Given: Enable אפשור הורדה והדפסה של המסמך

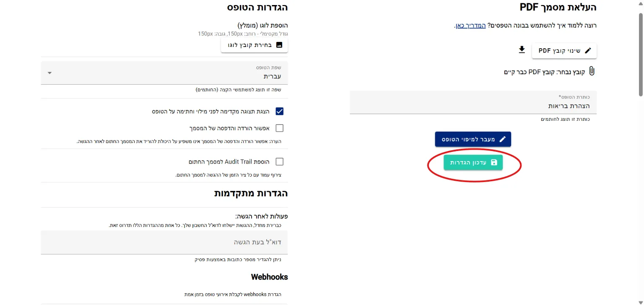Looking at the screenshot, I should click(280, 128).
